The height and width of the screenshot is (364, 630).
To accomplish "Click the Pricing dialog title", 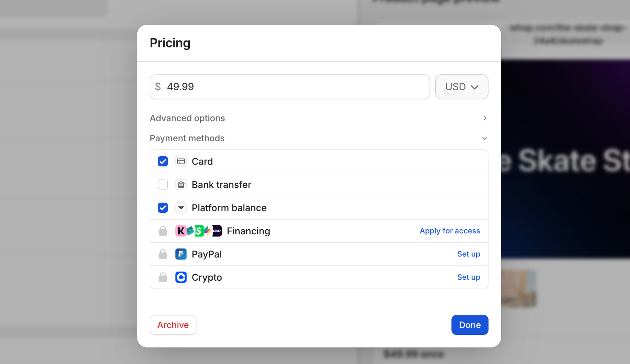I will click(x=170, y=43).
